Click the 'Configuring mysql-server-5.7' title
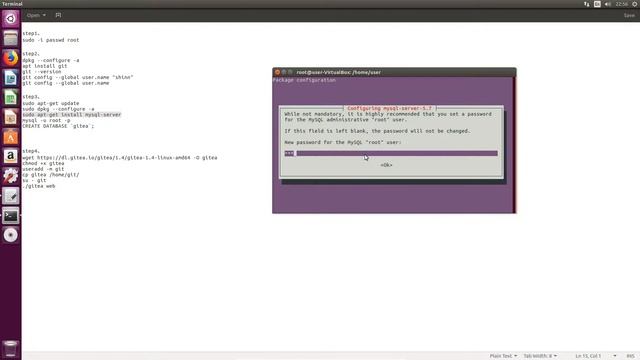The height and width of the screenshot is (360, 640). tap(389, 109)
